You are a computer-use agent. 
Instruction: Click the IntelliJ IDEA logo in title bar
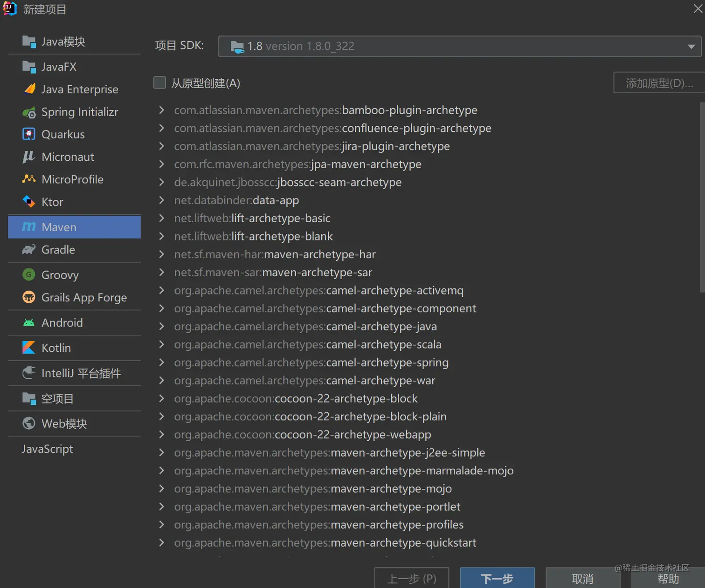tap(10, 9)
